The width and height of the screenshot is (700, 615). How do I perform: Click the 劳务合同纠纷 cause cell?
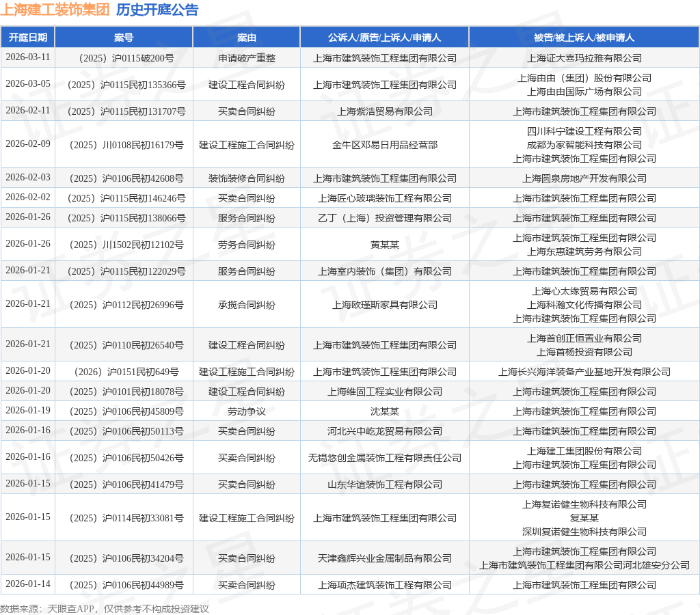coord(246,245)
